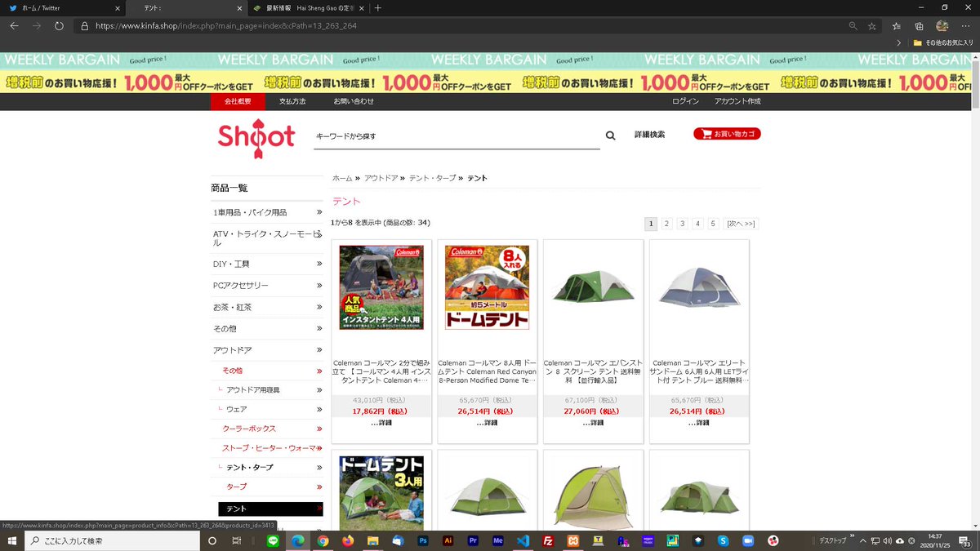Screen dimensions: 980x551
Task: Open the お買い物カゴ cart button
Action: tap(727, 134)
